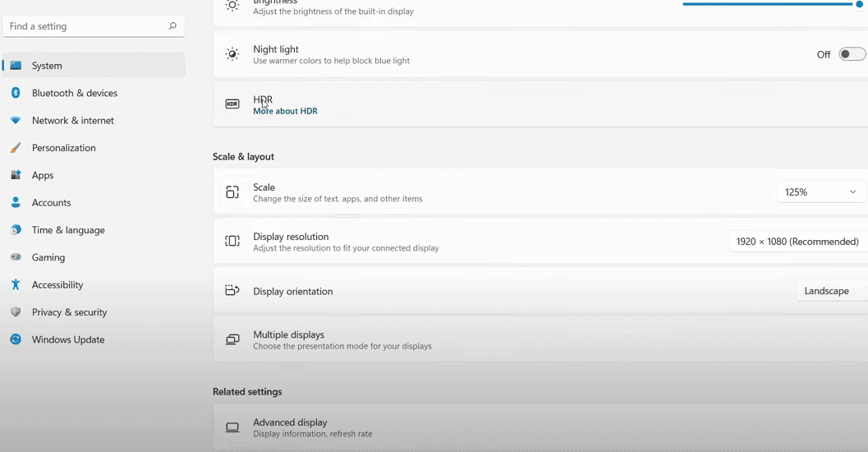Click the Bluetooth icon in sidebar
Image resolution: width=868 pixels, height=452 pixels.
click(16, 93)
